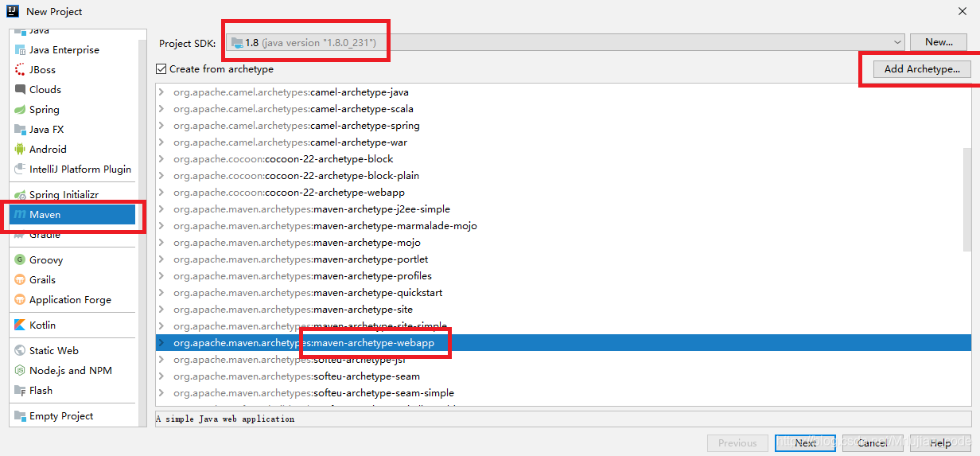
Task: Choose the Groovy icon
Action: tap(20, 260)
